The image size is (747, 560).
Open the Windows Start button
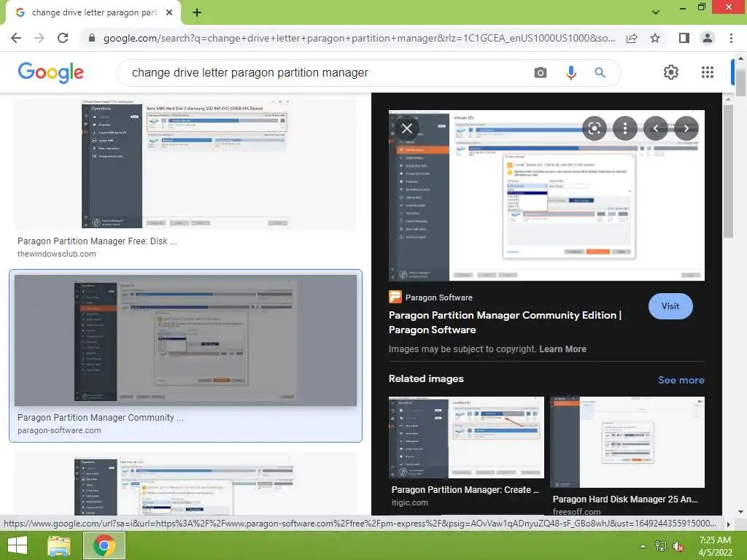[18, 545]
